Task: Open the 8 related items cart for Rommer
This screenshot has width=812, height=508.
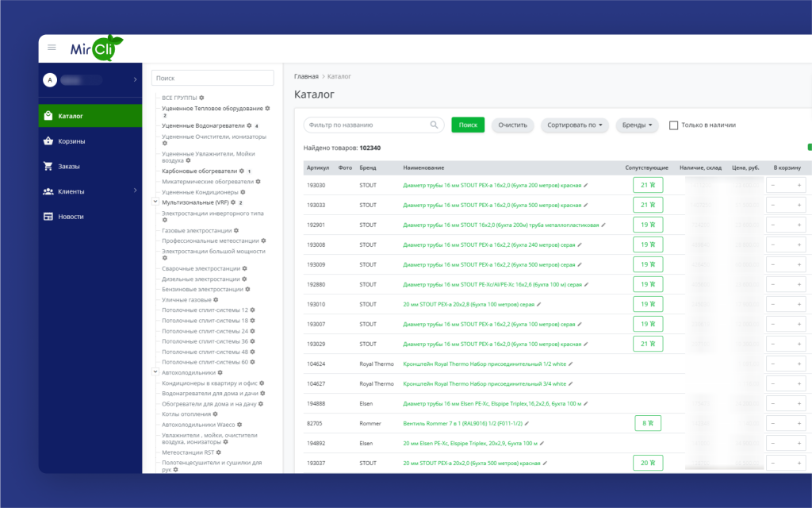Action: pyautogui.click(x=647, y=423)
